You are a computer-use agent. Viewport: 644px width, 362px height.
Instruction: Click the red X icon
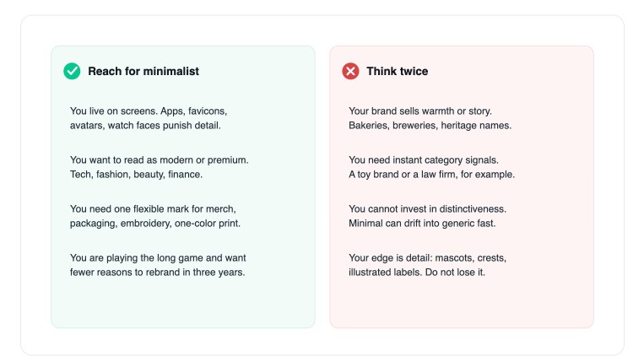point(350,71)
